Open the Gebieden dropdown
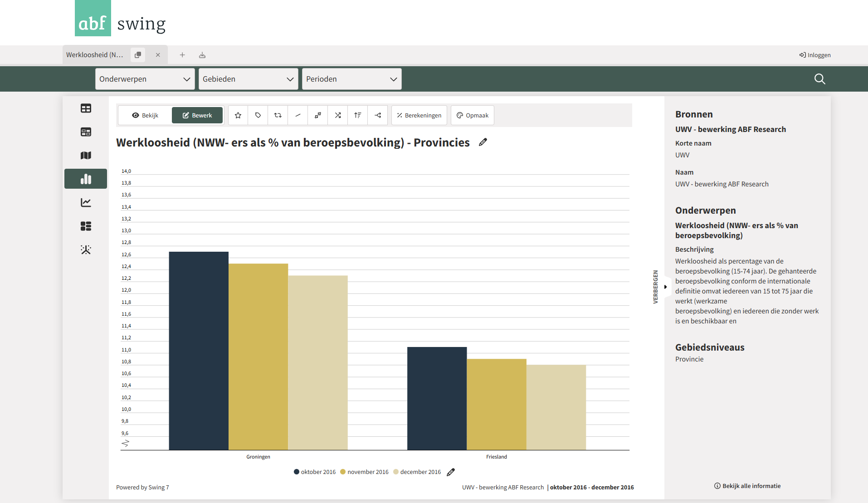This screenshot has height=503, width=868. coord(249,79)
